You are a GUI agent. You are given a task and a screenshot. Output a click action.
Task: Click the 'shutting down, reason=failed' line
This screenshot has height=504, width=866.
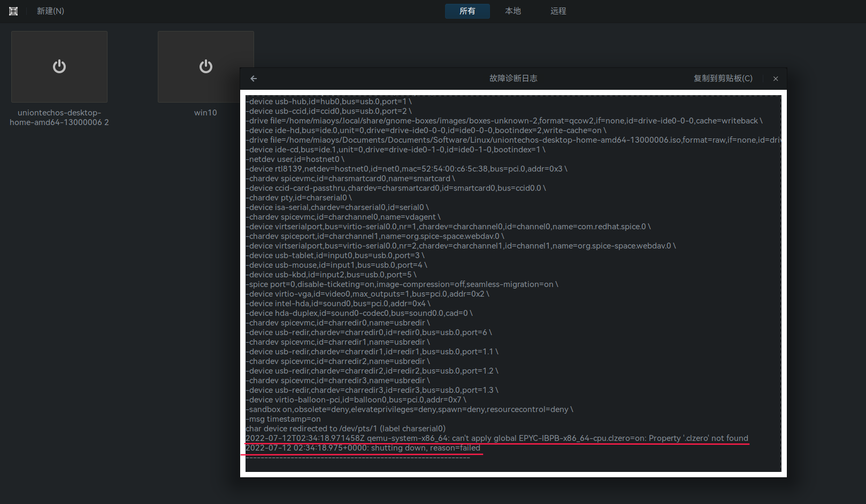[x=363, y=448]
